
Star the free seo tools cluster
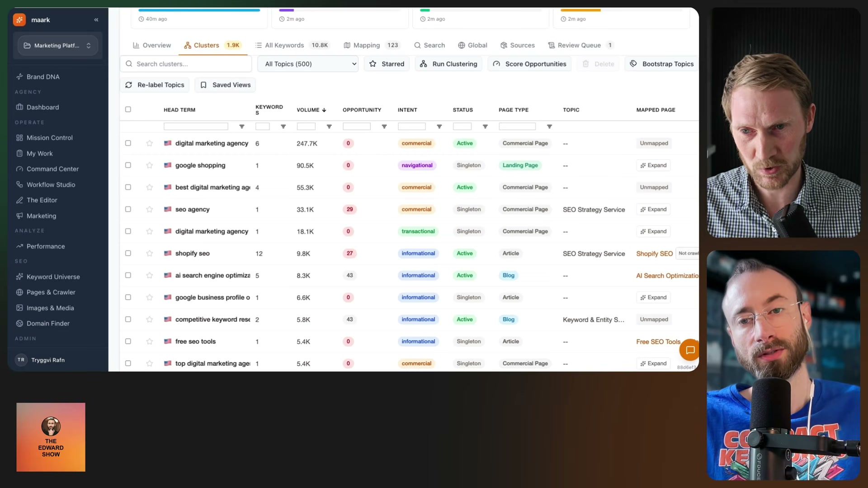coord(150,342)
